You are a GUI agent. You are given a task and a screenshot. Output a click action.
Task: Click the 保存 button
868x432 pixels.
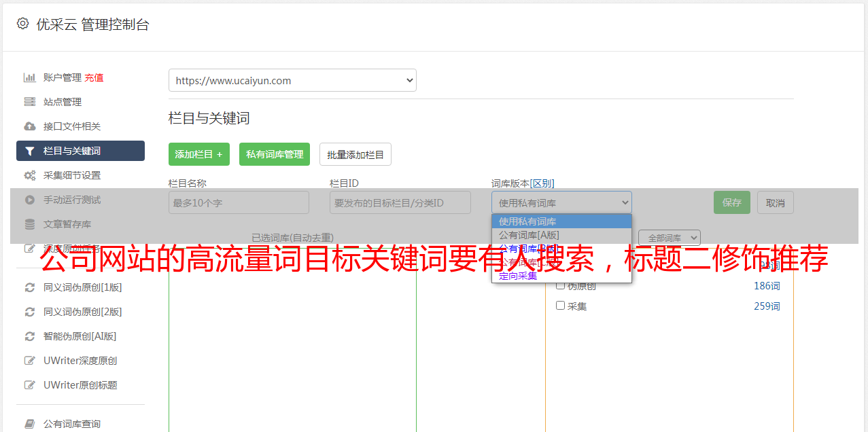click(x=732, y=202)
